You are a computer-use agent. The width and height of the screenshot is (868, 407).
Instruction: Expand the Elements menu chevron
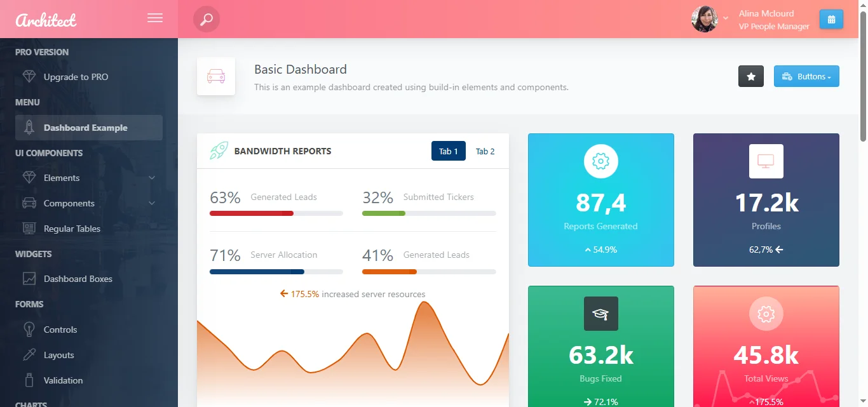[151, 178]
